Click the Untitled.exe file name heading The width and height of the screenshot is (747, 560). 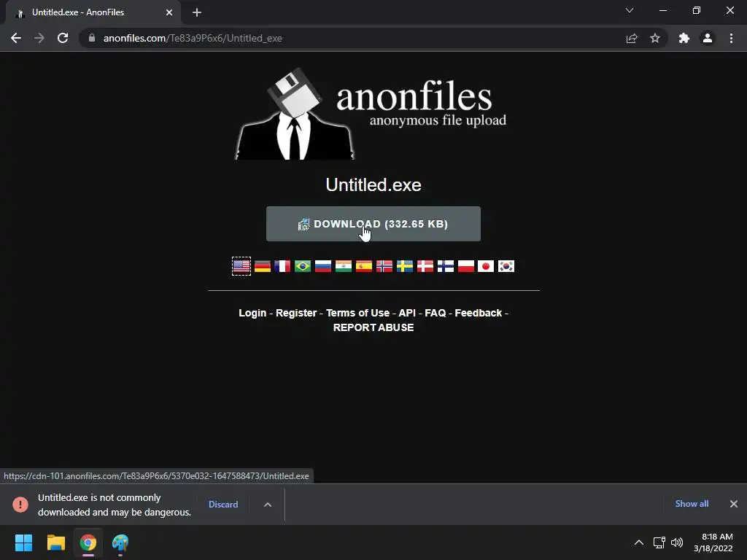(373, 184)
